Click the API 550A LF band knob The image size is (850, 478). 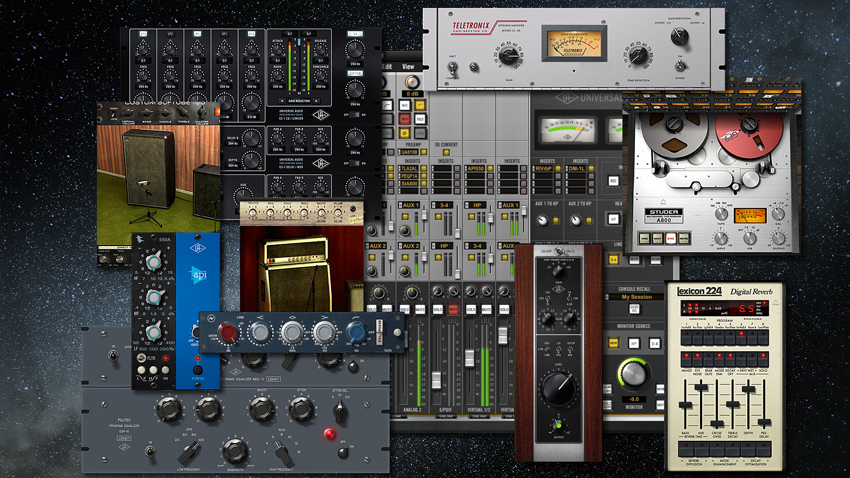[x=153, y=332]
